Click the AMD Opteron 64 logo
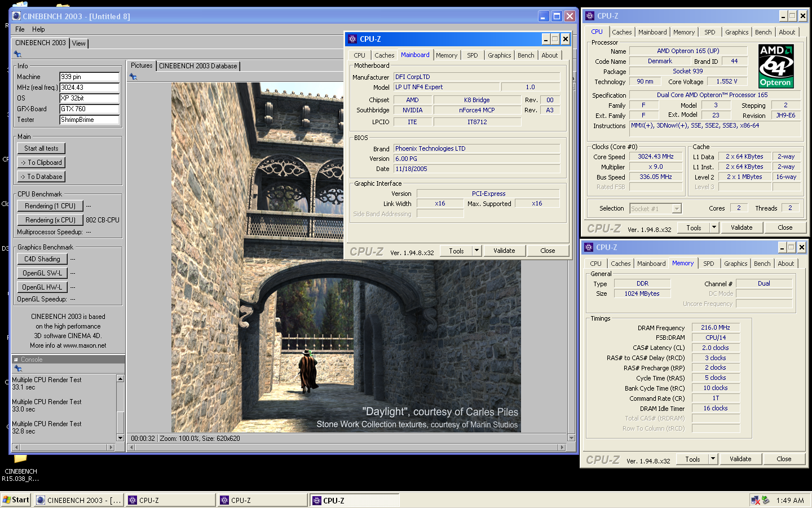The image size is (812, 508). (776, 66)
